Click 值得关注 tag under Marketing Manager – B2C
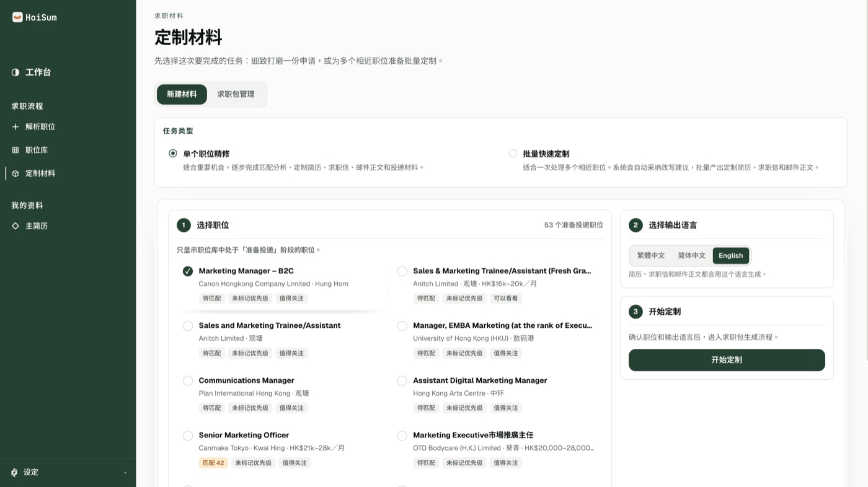 291,298
